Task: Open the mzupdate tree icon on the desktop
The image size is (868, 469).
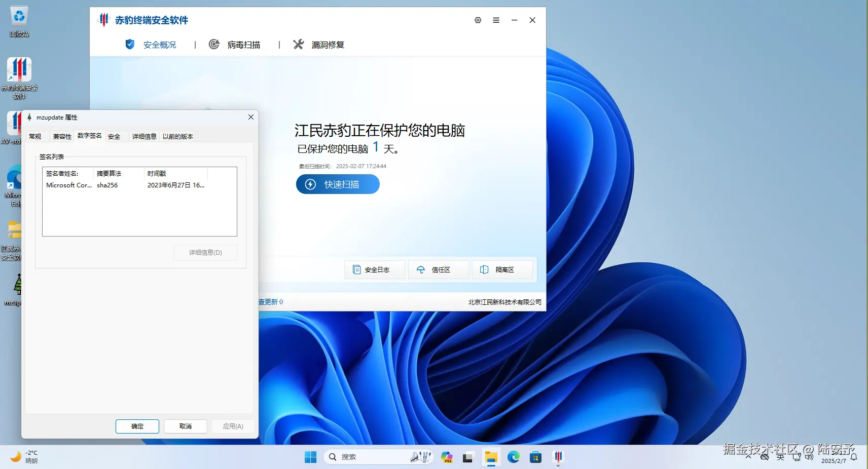Action: click(14, 290)
